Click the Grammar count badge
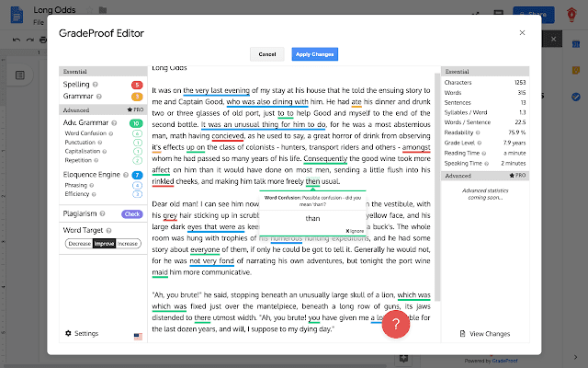 click(137, 97)
